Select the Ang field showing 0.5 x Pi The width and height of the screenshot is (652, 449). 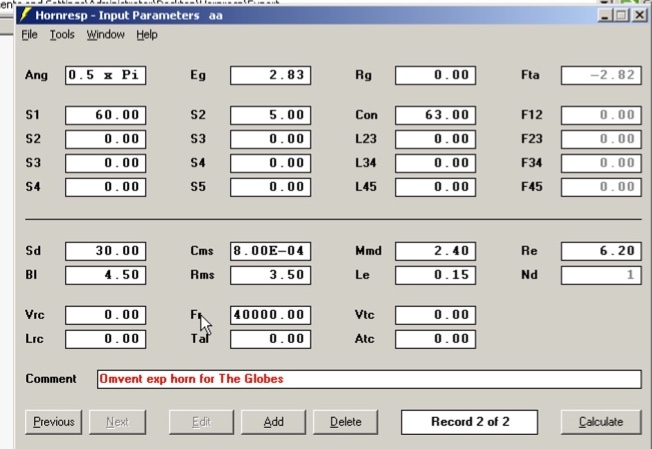pos(106,75)
